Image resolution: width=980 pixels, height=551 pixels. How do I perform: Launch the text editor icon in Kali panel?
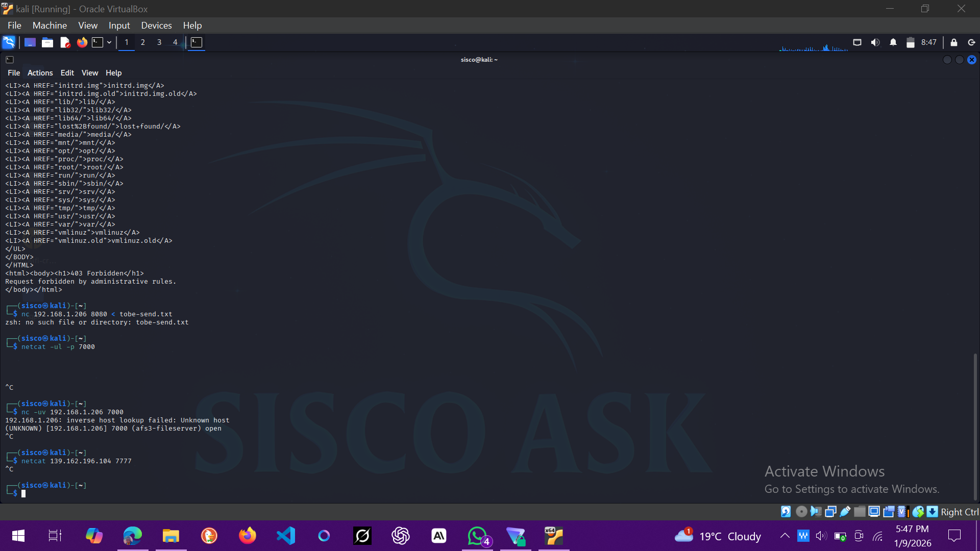(x=65, y=42)
